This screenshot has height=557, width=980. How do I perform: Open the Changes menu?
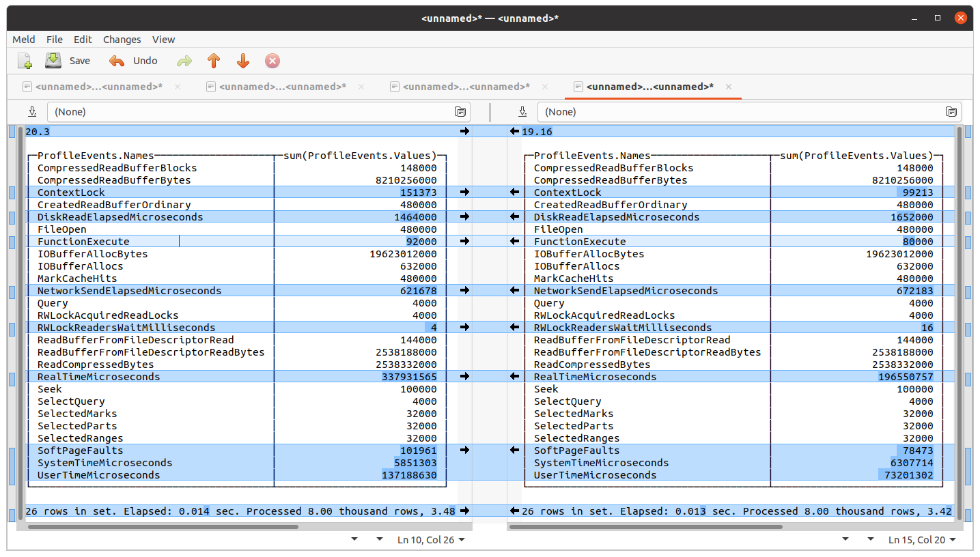tap(122, 40)
